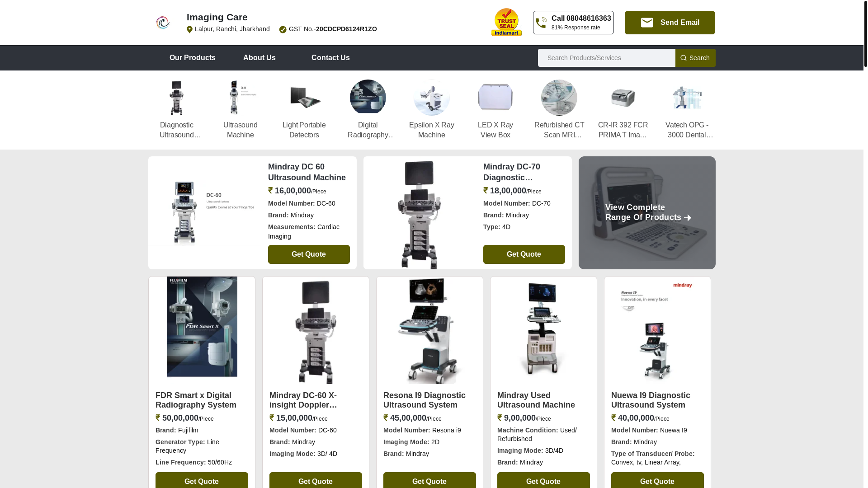Open Mindray DC-70 Diagnostic title link

click(512, 172)
